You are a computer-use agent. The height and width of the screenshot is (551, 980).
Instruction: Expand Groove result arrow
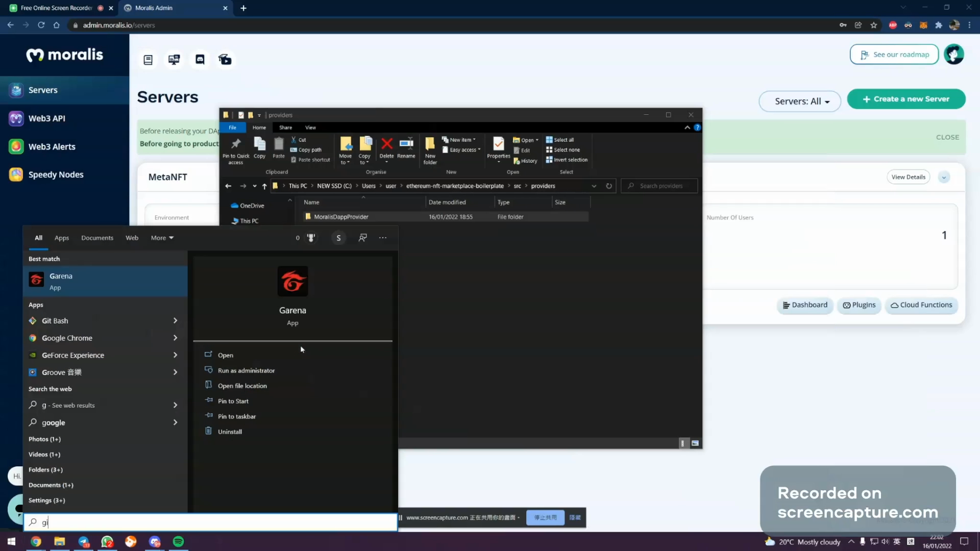175,372
